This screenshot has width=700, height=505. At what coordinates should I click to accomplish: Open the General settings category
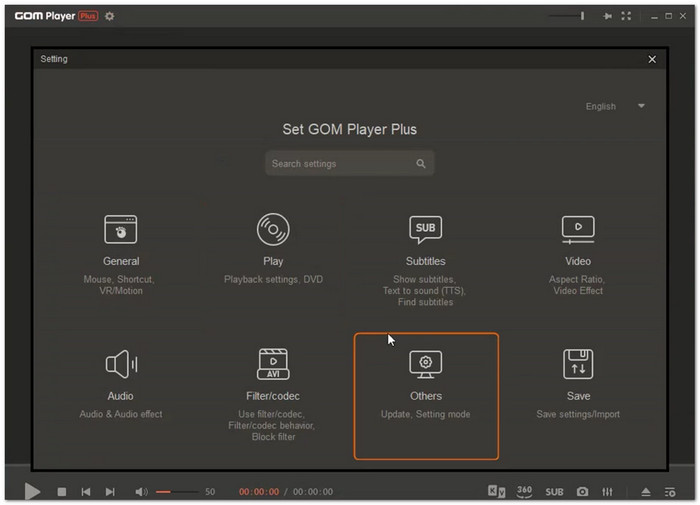coord(121,255)
